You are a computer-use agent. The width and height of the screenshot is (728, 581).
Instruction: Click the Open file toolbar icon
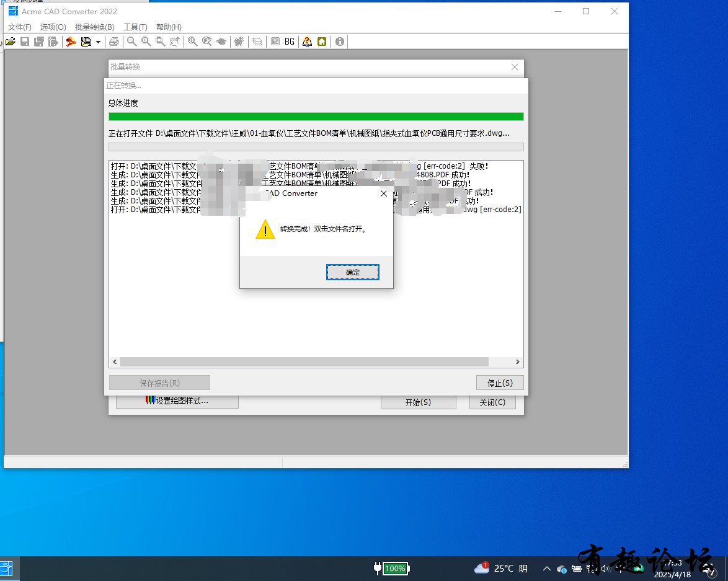(11, 42)
